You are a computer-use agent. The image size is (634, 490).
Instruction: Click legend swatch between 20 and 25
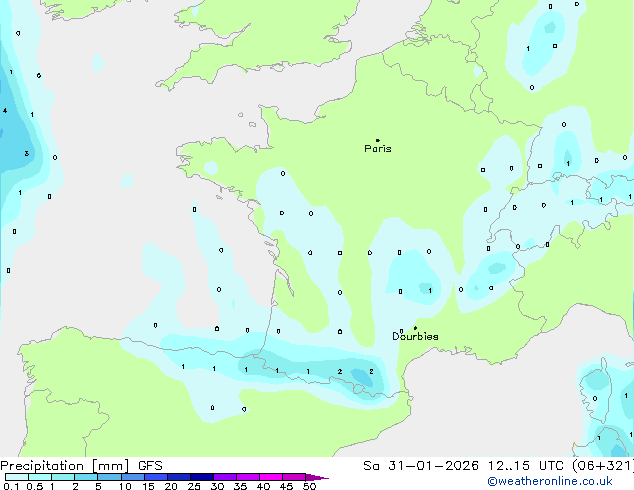pyautogui.click(x=179, y=477)
